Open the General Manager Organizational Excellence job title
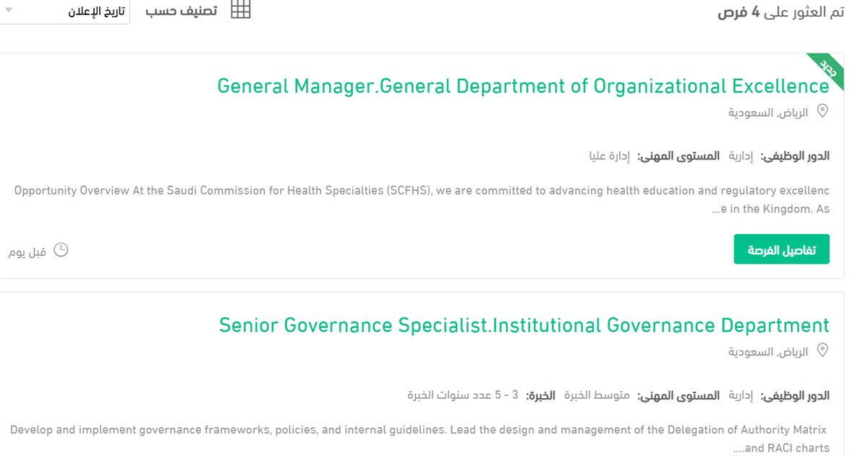The width and height of the screenshot is (868, 456). (x=523, y=86)
